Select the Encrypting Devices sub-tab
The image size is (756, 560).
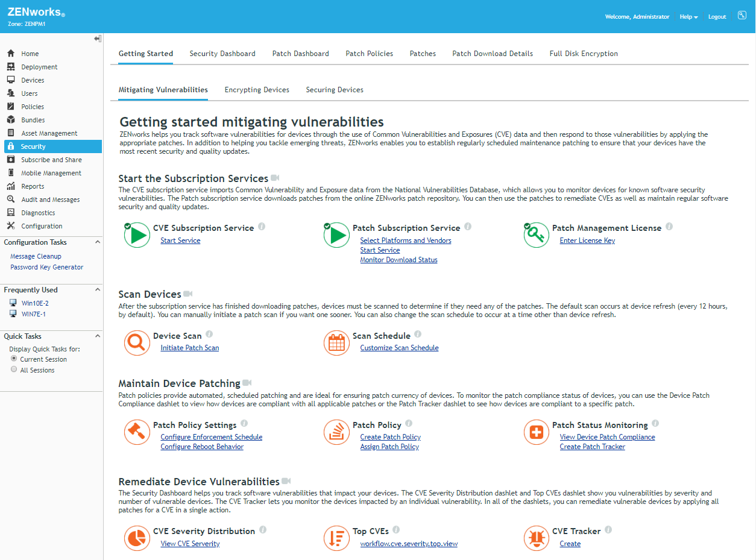pos(257,90)
